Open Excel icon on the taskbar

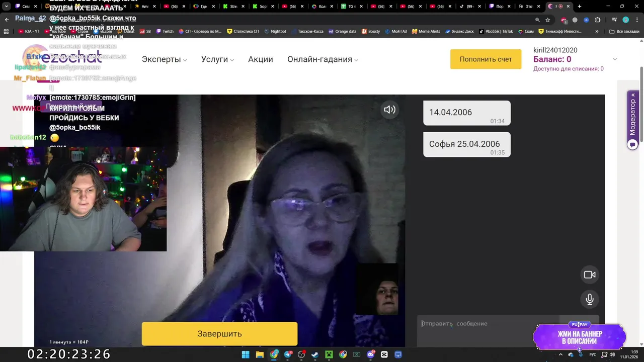pyautogui.click(x=357, y=354)
